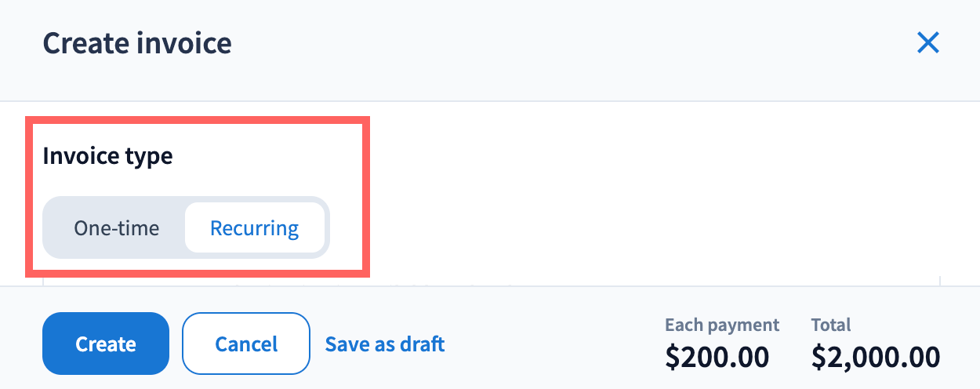Click the blue X in header
Viewport: 980px width, 389px height.
tap(927, 43)
